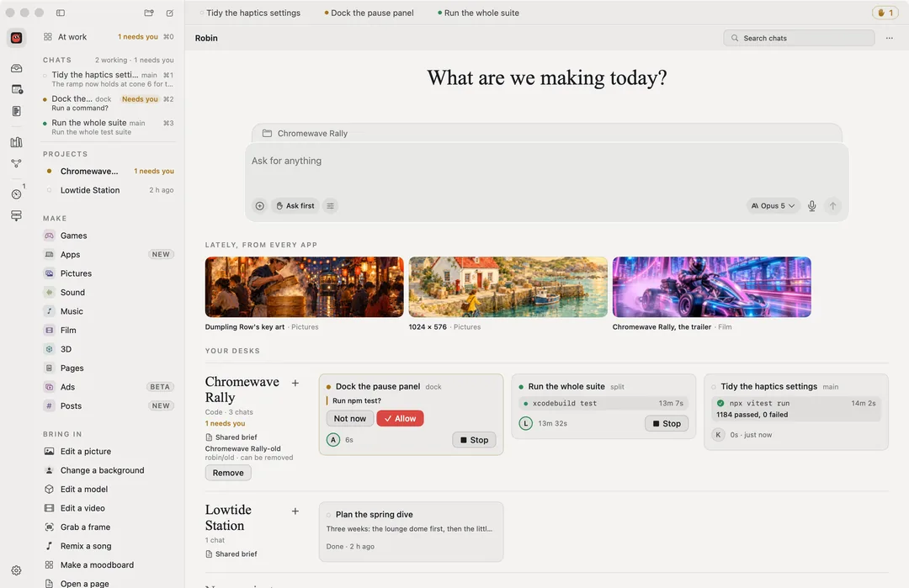The image size is (909, 588).
Task: Click the red app avatar in the left rail
Action: (x=16, y=38)
